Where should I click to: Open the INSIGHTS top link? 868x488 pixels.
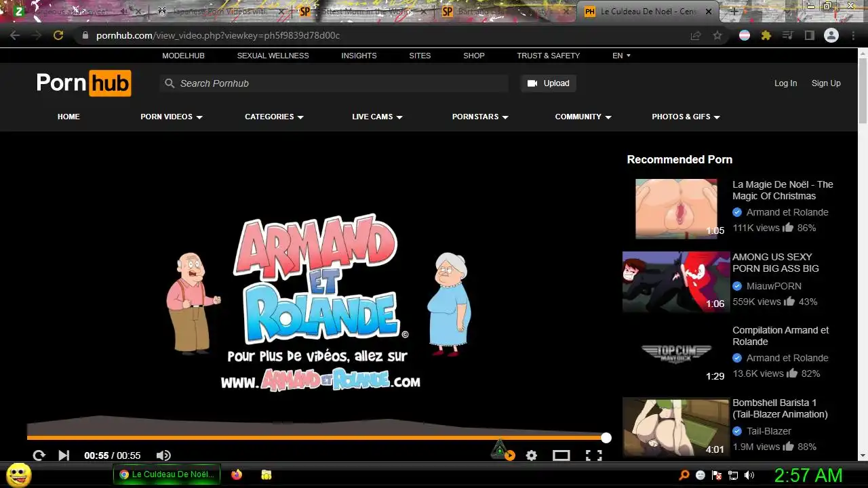click(x=359, y=56)
